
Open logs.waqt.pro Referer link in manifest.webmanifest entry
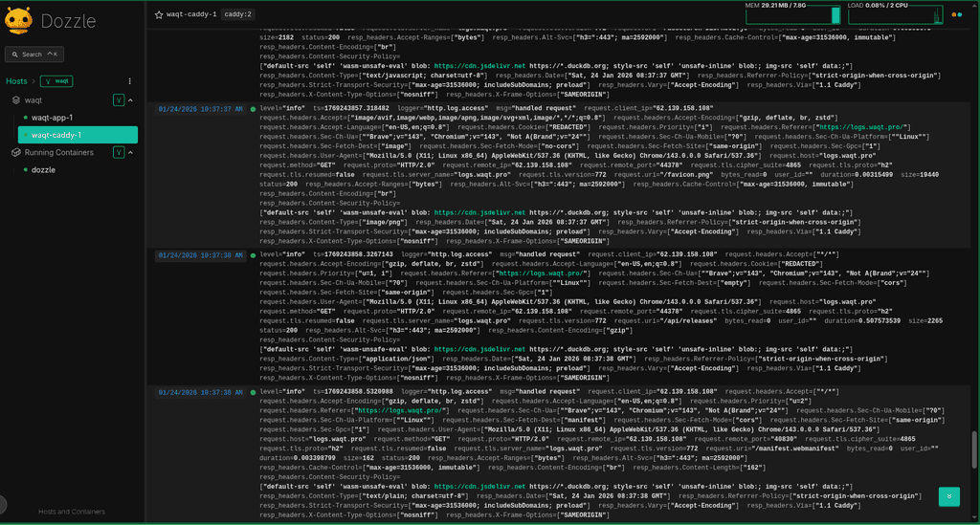(x=400, y=411)
